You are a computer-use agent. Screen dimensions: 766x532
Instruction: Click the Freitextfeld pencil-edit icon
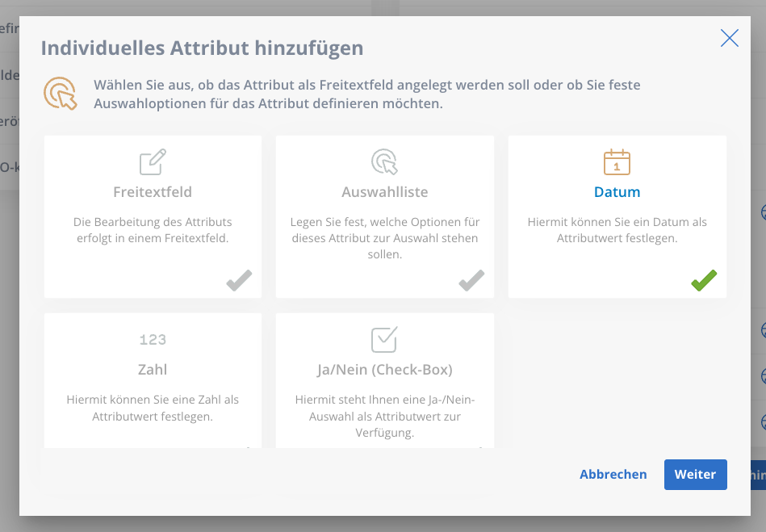(x=153, y=161)
